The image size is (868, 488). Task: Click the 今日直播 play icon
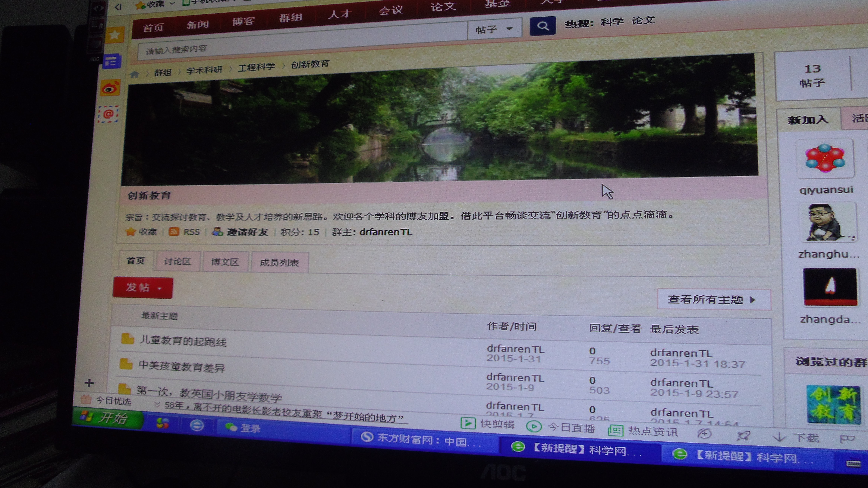click(x=534, y=426)
